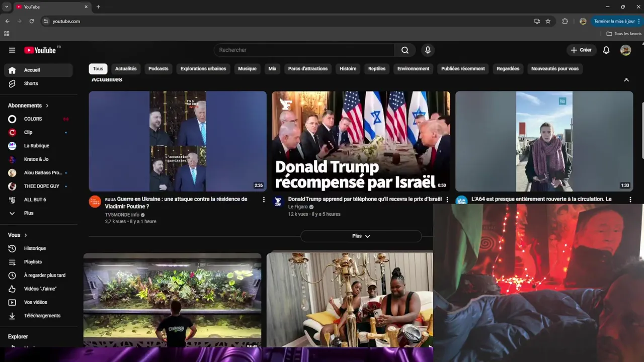The height and width of the screenshot is (362, 644).
Task: Open Le Figaro channel avatar
Action: pos(278,202)
